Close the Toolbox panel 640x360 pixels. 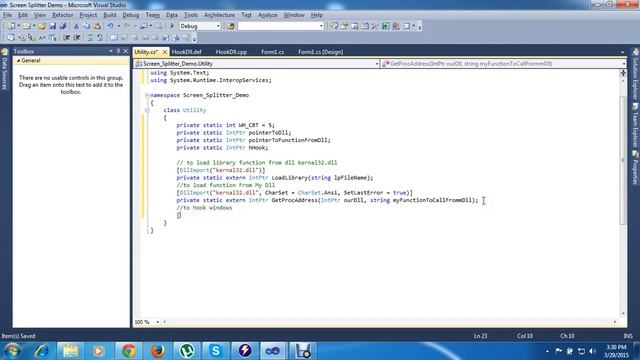126,51
